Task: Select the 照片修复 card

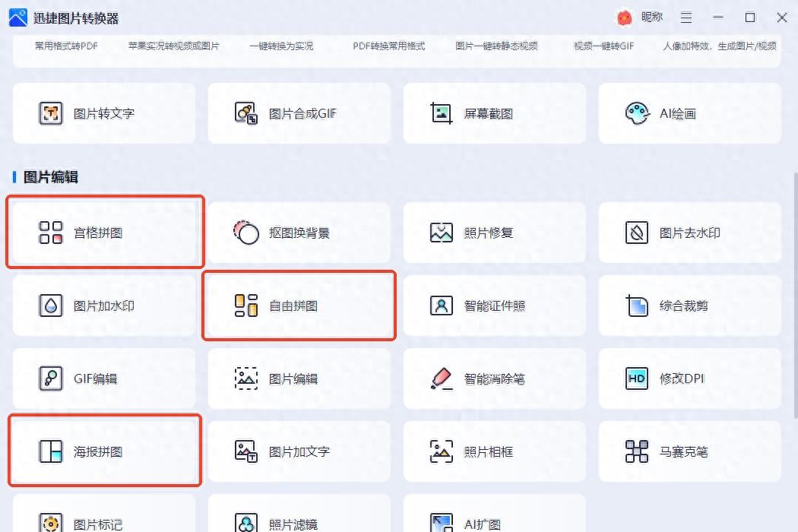Action: tap(494, 233)
